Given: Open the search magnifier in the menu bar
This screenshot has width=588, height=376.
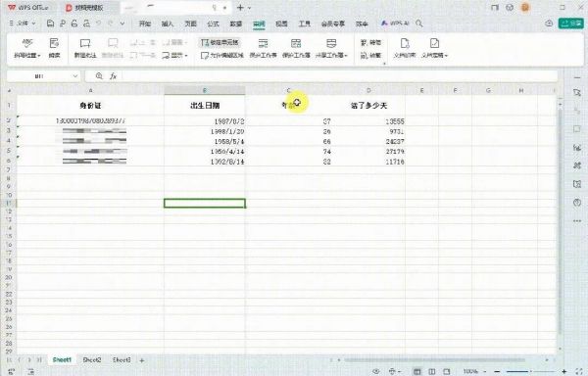Looking at the screenshot, I should tap(419, 23).
